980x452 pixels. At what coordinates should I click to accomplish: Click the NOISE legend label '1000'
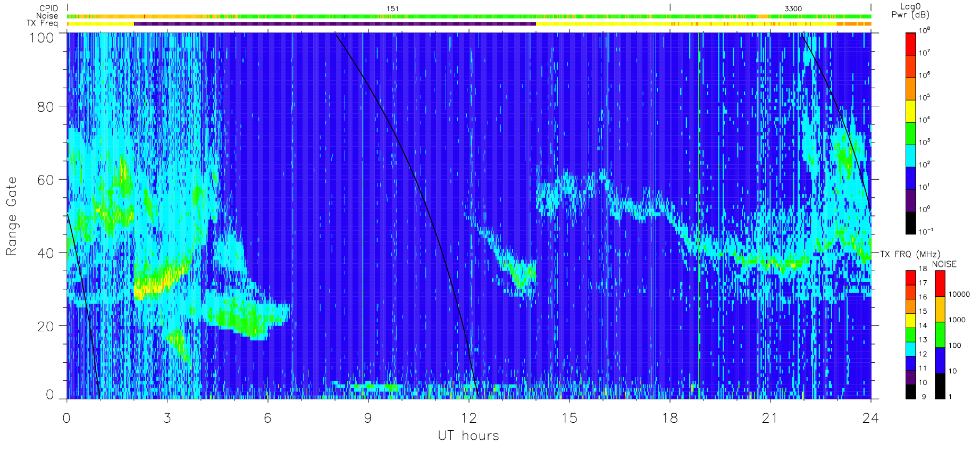[957, 320]
